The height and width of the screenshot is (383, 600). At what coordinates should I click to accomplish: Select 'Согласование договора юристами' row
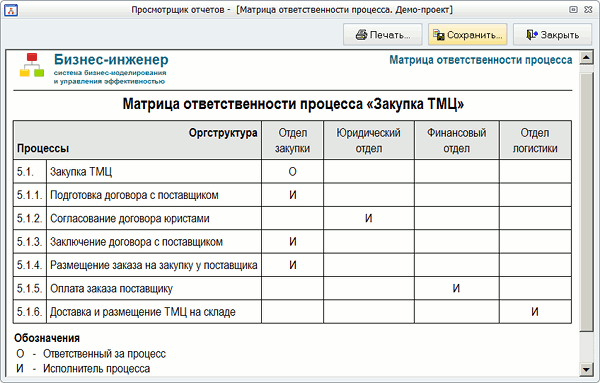[x=292, y=218]
